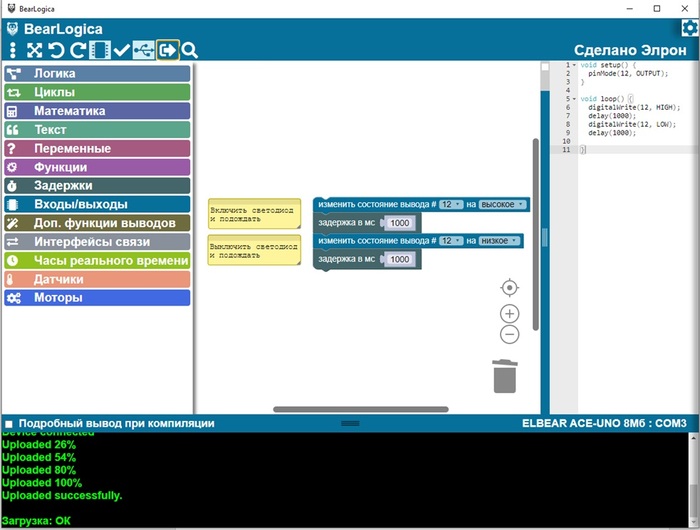
Task: Open the three-dots main menu
Action: click(x=13, y=50)
